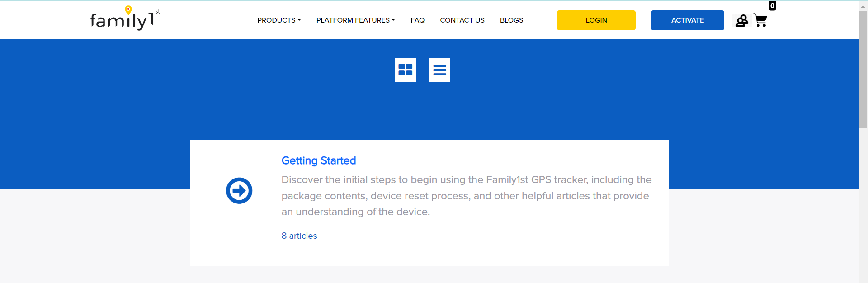Image resolution: width=868 pixels, height=283 pixels.
Task: Switch to list view layout
Action: 439,70
